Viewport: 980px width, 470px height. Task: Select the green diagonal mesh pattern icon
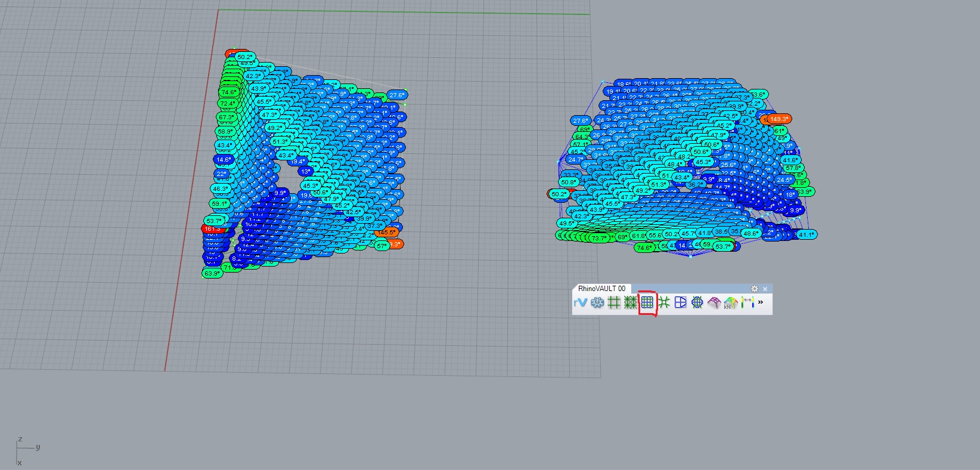[x=631, y=303]
